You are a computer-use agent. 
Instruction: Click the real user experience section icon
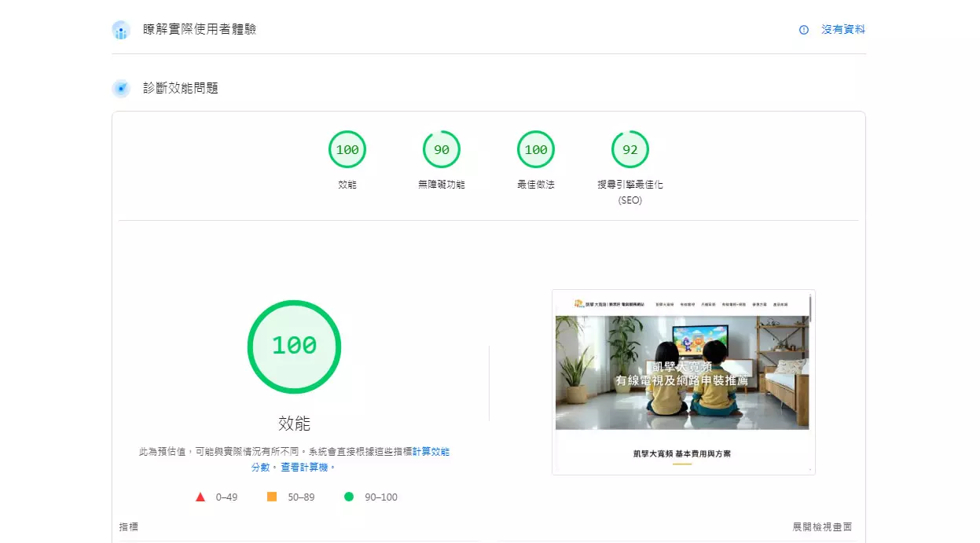tap(120, 30)
